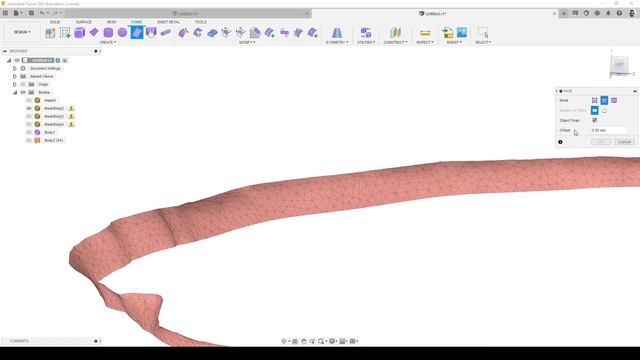
Task: Collapse the Bodies folder
Action: (x=15, y=92)
